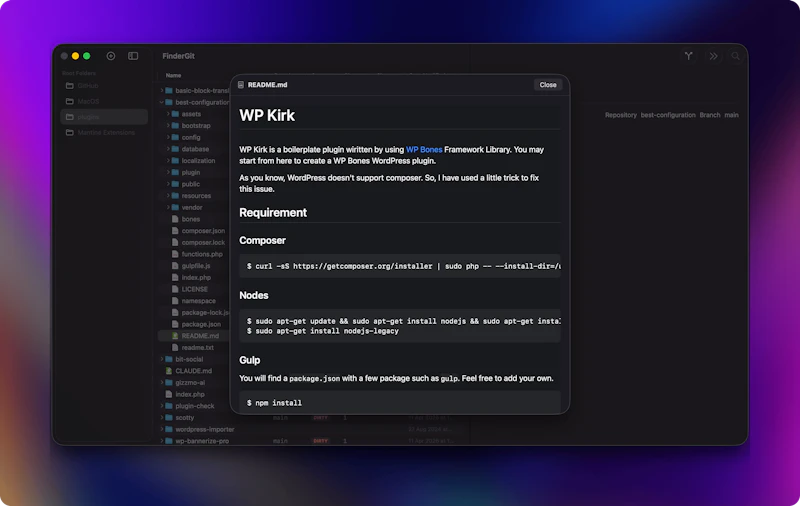Expand the config folder chevron
The width and height of the screenshot is (800, 506).
pos(168,138)
